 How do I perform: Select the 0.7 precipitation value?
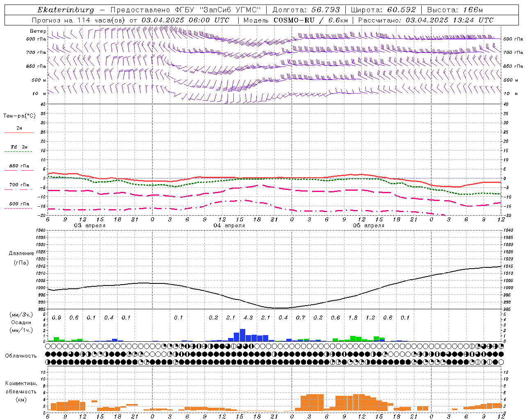[301, 318]
